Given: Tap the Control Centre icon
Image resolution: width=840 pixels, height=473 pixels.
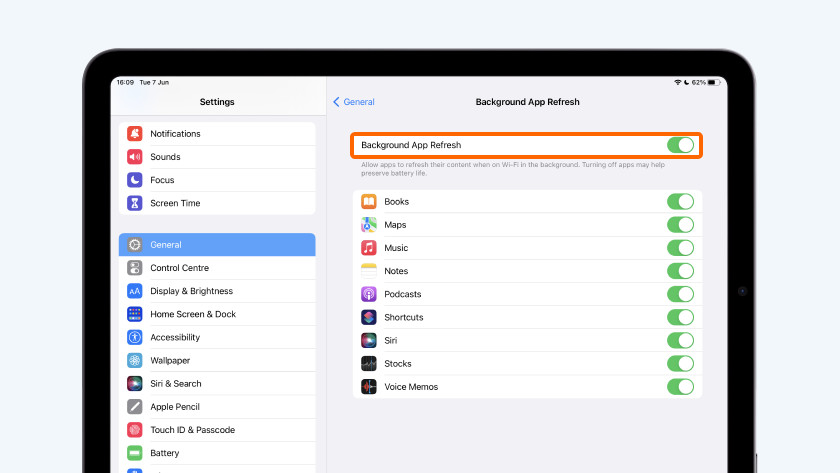Looking at the screenshot, I should click(x=135, y=268).
